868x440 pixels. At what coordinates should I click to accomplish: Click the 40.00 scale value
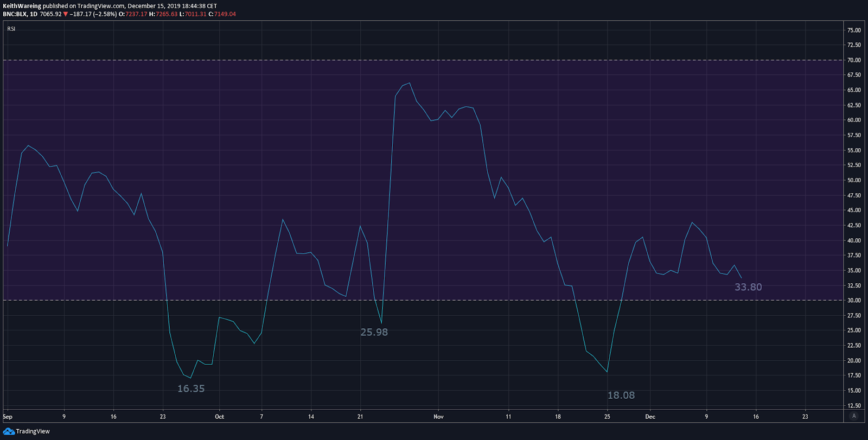click(x=854, y=240)
